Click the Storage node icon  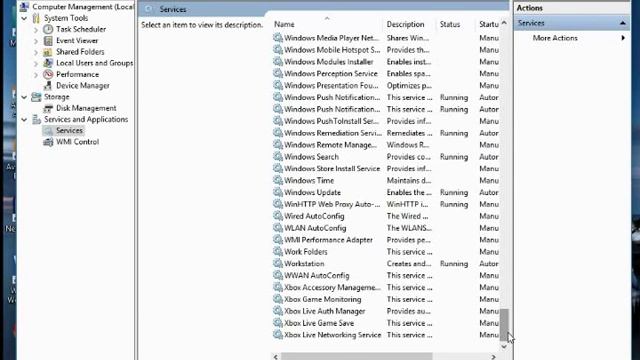pyautogui.click(x=36, y=97)
